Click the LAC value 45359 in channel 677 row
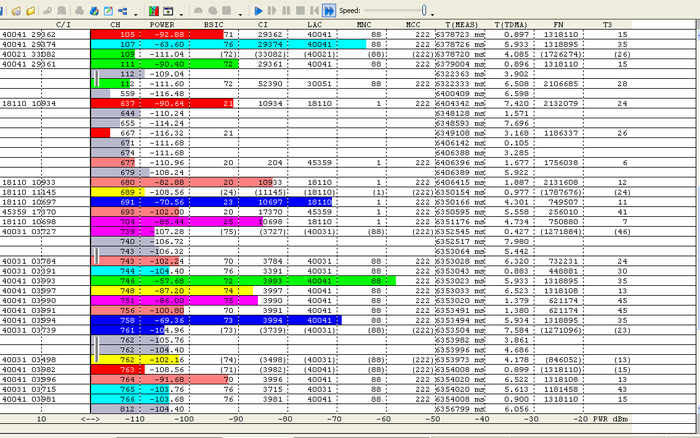Image resolution: width=700 pixels, height=438 pixels. coord(319,163)
